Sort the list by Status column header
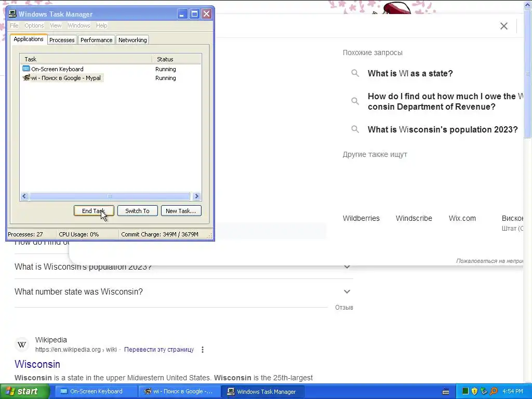 pyautogui.click(x=177, y=59)
